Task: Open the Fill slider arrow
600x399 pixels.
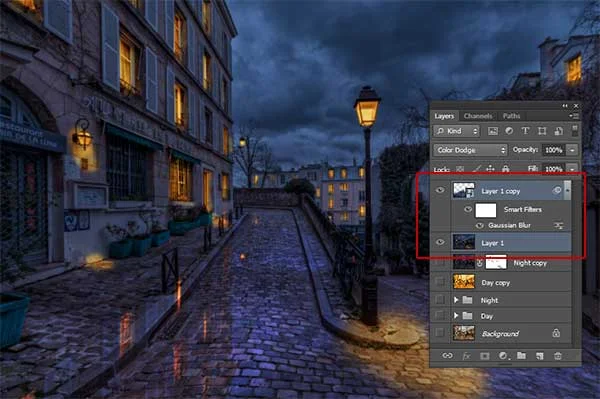Action: point(572,169)
